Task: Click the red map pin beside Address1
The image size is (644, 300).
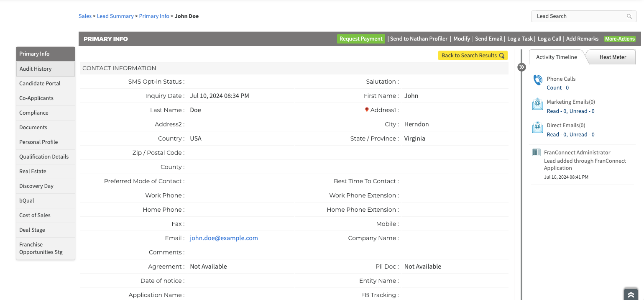Action: [367, 110]
